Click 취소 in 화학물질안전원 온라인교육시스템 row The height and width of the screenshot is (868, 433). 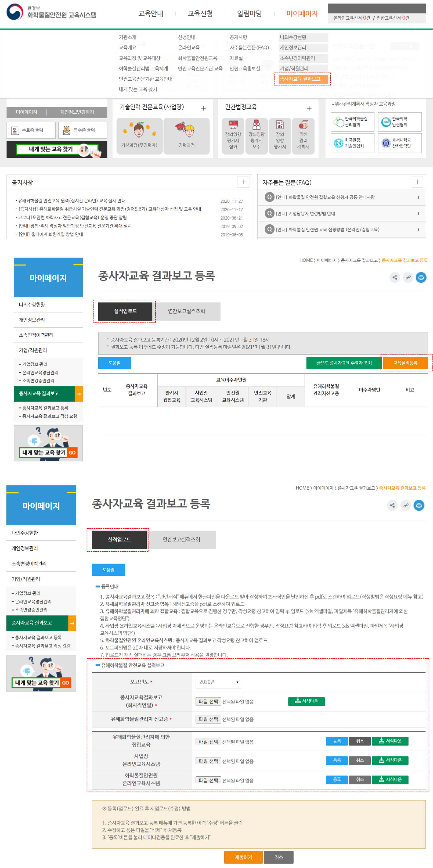click(x=360, y=780)
